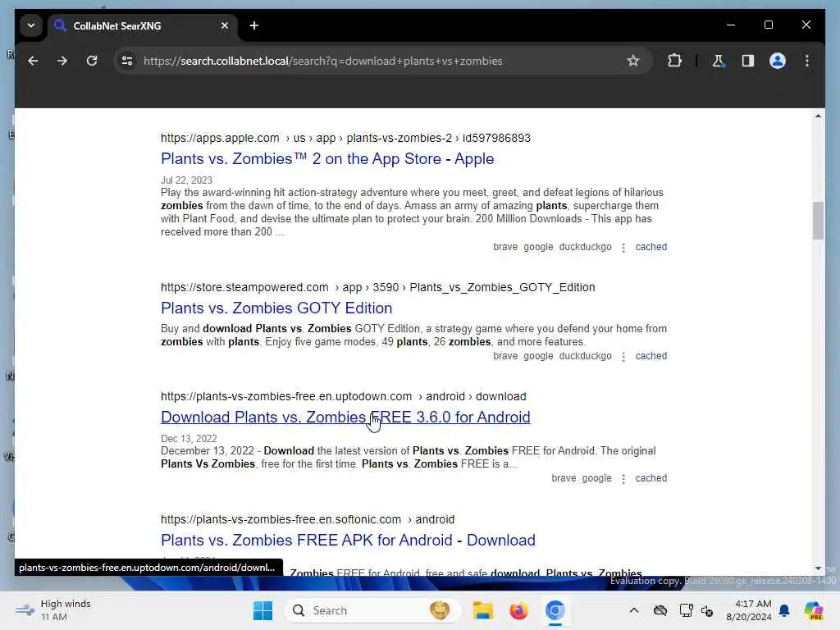Image resolution: width=840 pixels, height=630 pixels.
Task: Go back to the previous page
Action: pyautogui.click(x=33, y=61)
